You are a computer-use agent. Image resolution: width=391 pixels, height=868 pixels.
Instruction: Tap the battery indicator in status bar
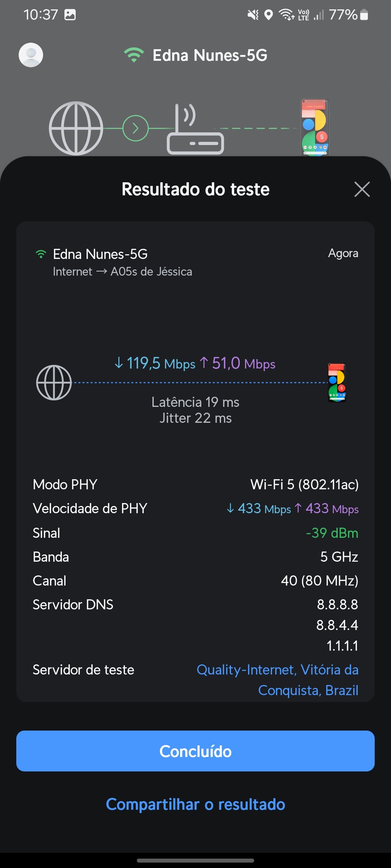(x=364, y=15)
